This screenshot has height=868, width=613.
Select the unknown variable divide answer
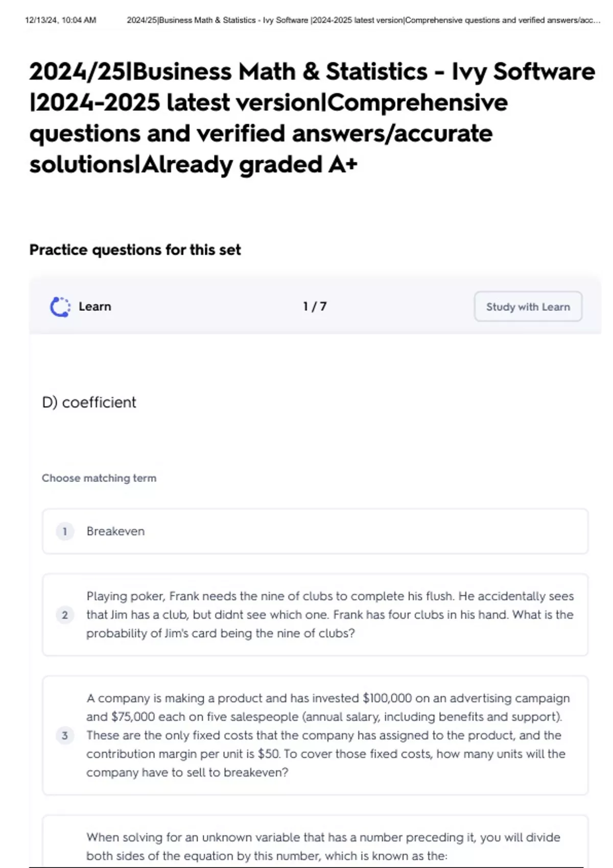[x=315, y=842]
